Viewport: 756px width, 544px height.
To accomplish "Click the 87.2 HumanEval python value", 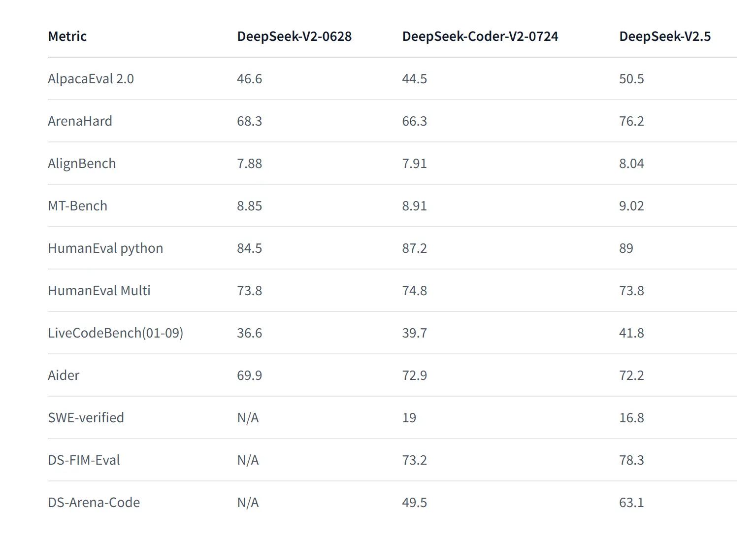I will [x=414, y=248].
